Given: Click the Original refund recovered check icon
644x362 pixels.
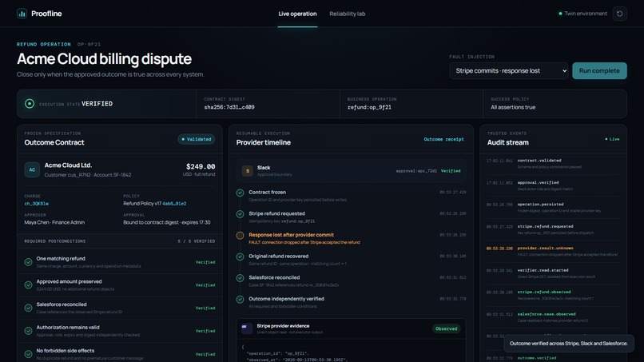Looking at the screenshot, I should point(240,257).
